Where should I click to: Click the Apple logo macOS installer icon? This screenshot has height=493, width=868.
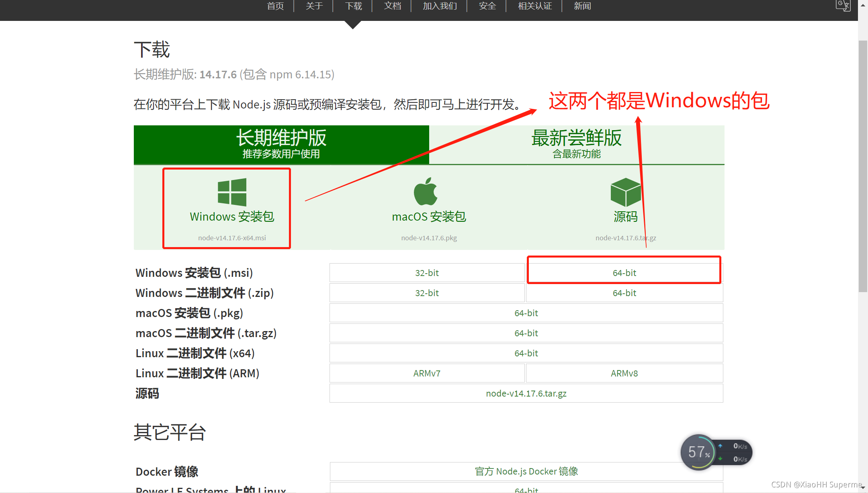(426, 191)
